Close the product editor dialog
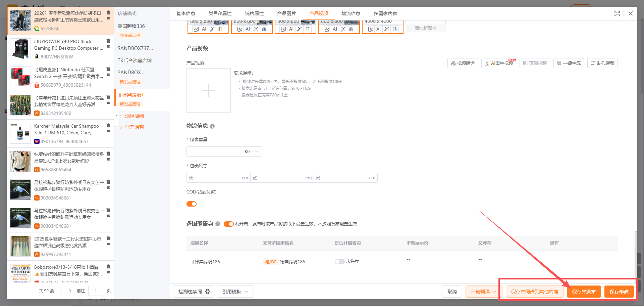Viewport: 644px width, 306px height. tap(631, 13)
